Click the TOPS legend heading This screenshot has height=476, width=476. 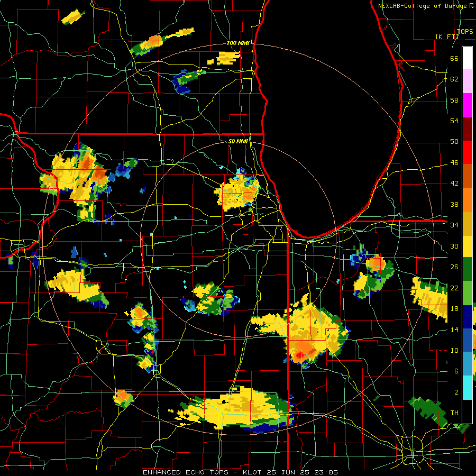click(x=465, y=32)
